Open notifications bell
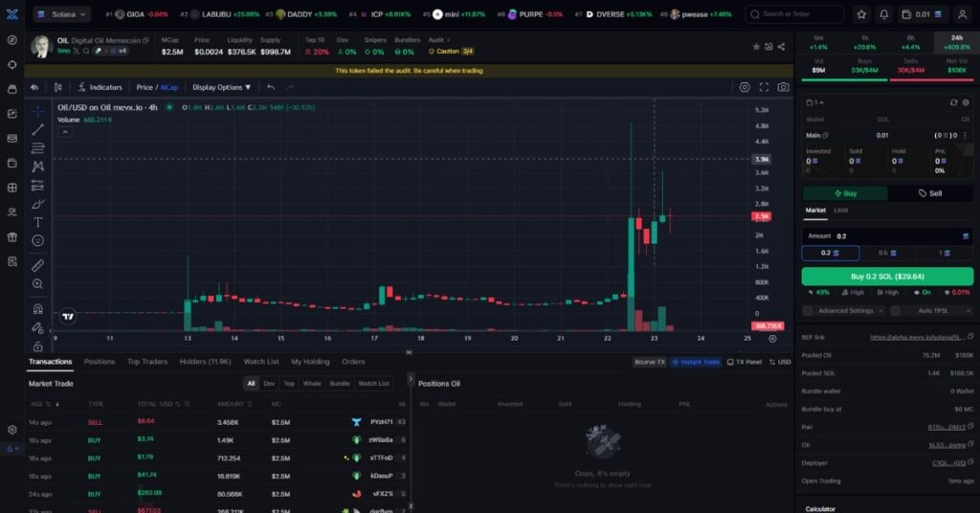The height and width of the screenshot is (513, 980). 883,13
